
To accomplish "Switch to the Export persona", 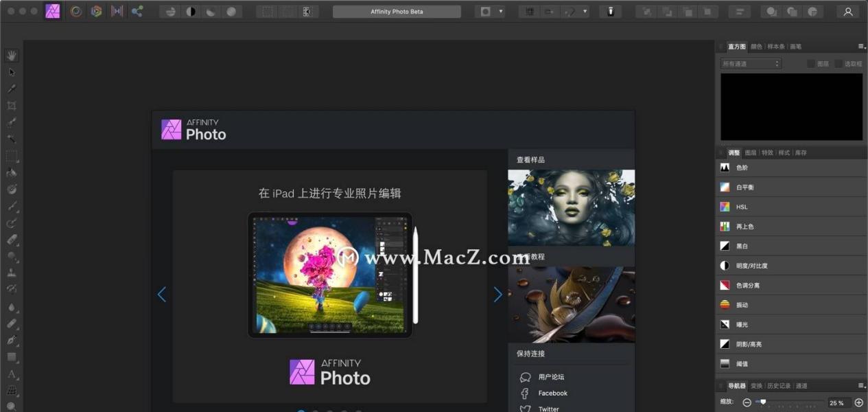I will click(137, 11).
